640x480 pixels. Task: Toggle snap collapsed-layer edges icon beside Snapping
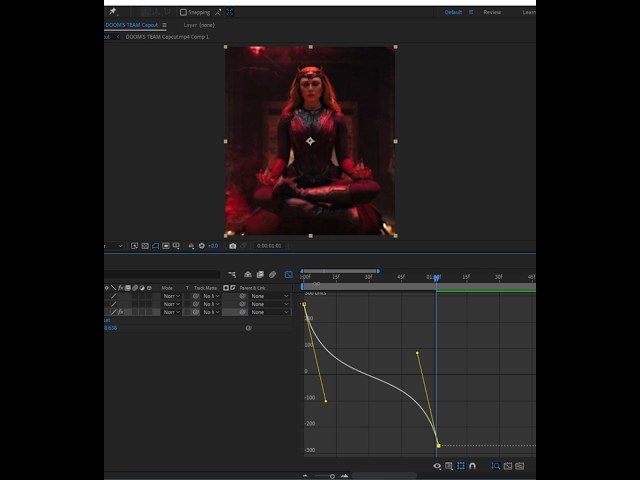(218, 12)
